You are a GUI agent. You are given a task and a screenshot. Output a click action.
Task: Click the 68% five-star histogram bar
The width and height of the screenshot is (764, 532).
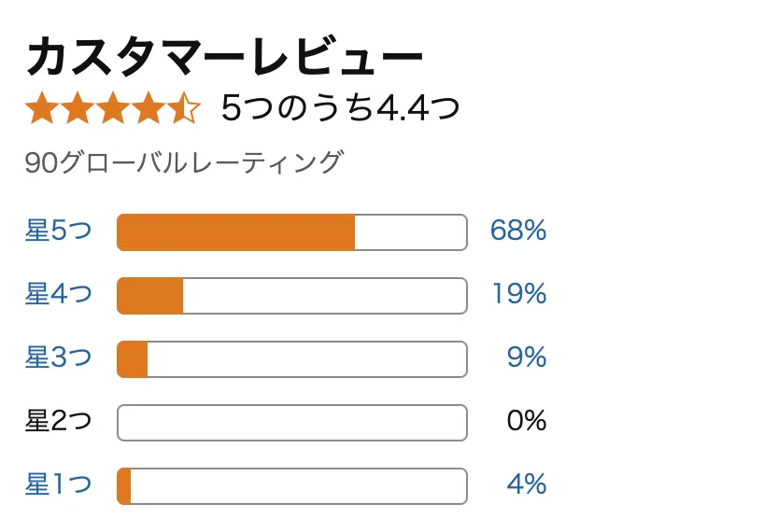292,232
